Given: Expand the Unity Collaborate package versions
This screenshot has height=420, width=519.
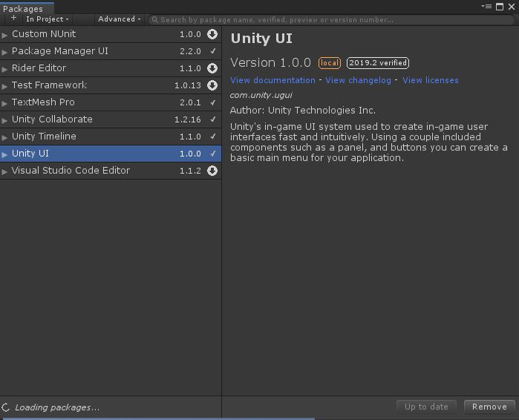Looking at the screenshot, I should [x=5, y=120].
